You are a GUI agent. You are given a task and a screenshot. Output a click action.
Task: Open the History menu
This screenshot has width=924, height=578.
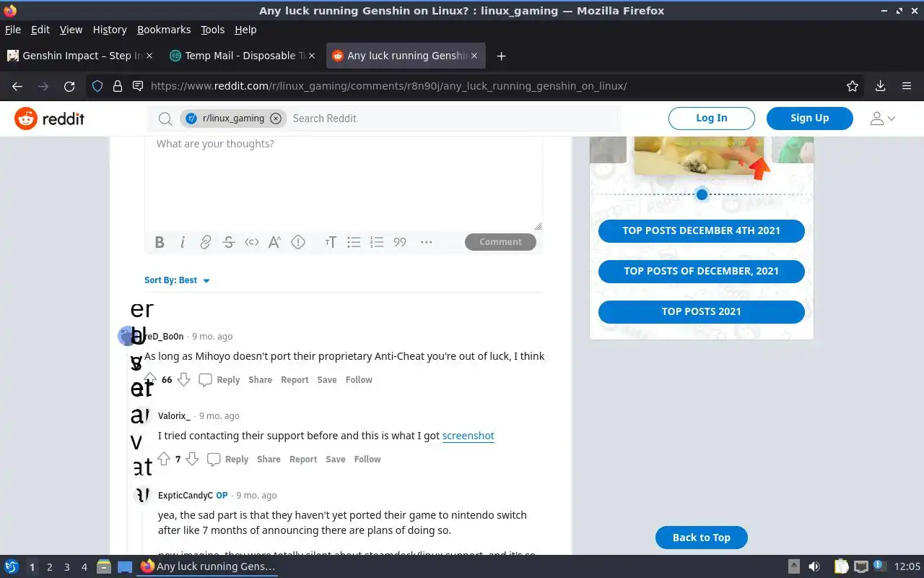tap(110, 30)
